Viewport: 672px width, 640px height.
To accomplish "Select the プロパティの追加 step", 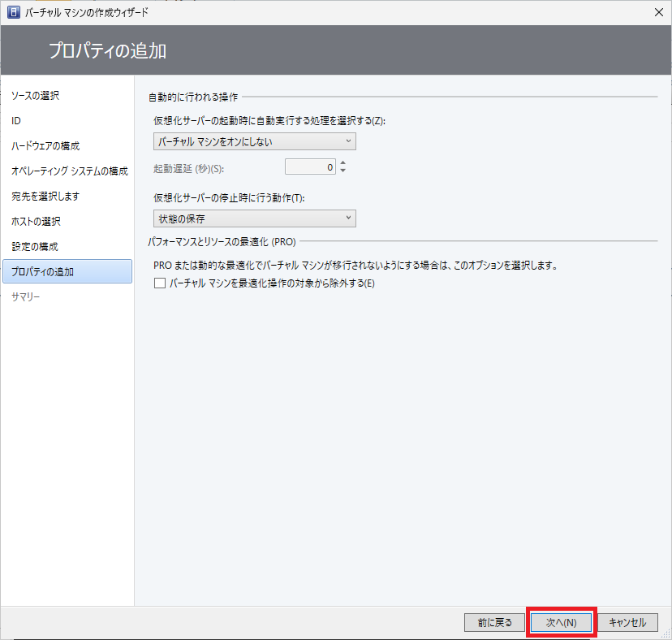I will 67,271.
